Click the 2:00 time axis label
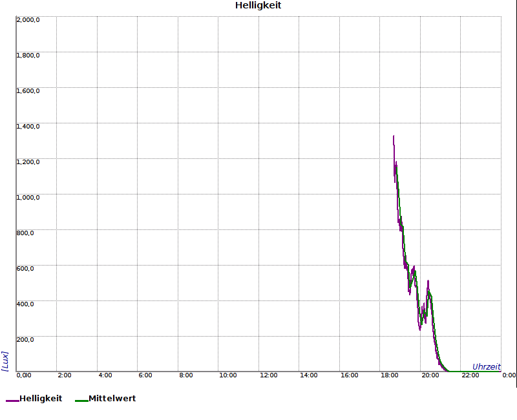 point(64,375)
